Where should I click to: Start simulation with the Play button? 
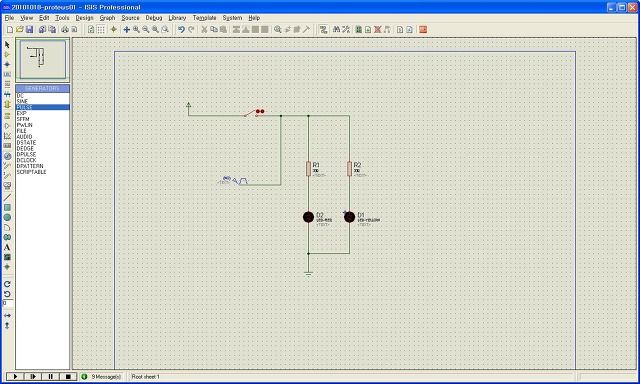click(15, 377)
